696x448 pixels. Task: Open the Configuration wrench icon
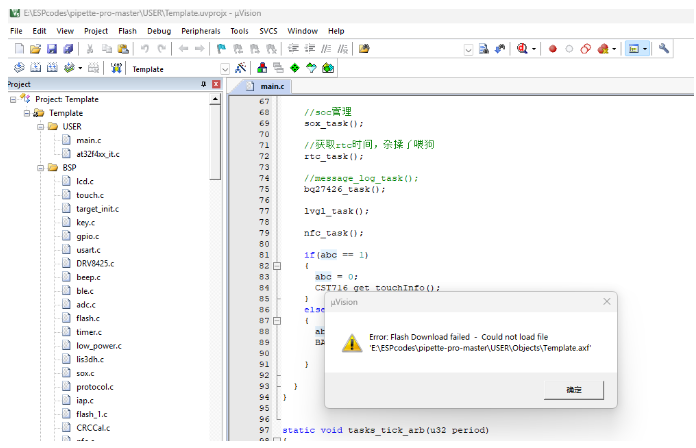point(664,48)
